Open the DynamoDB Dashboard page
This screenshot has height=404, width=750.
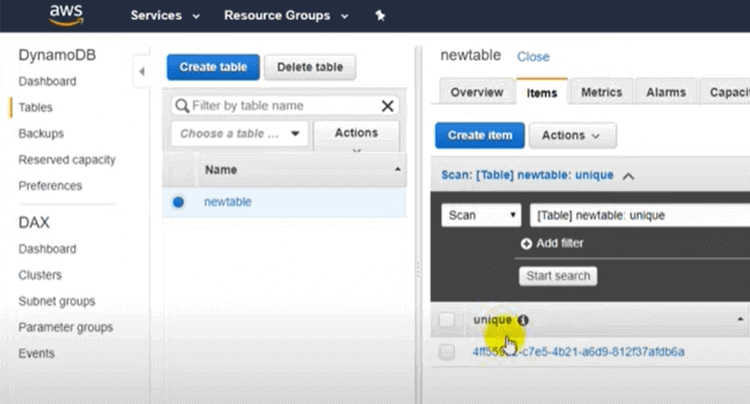click(x=47, y=82)
